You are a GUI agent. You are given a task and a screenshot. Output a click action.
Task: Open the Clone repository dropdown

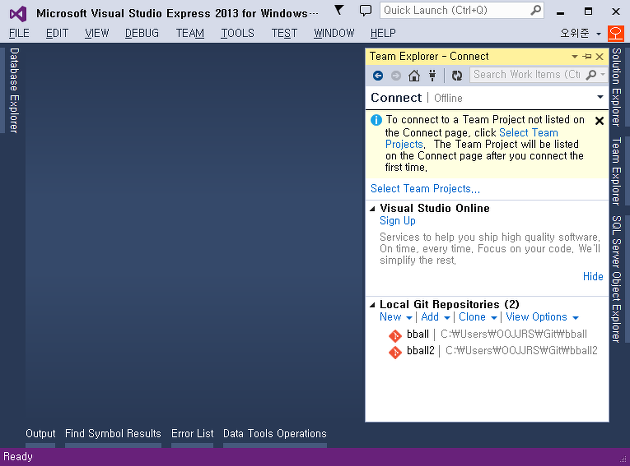click(x=478, y=317)
